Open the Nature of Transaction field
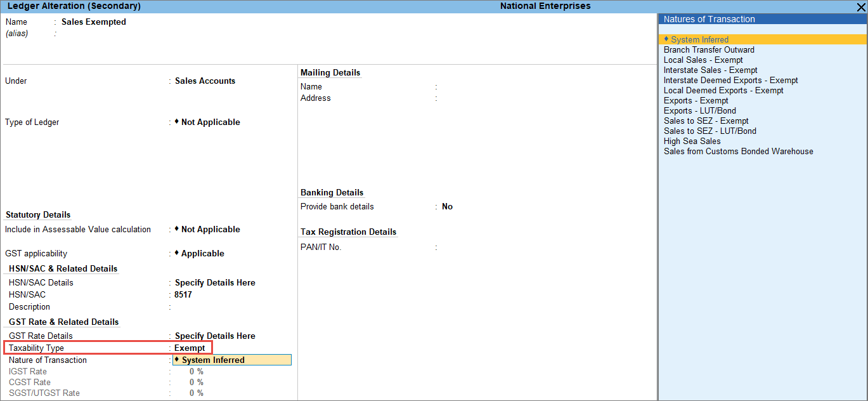The height and width of the screenshot is (401, 868). pyautogui.click(x=232, y=360)
